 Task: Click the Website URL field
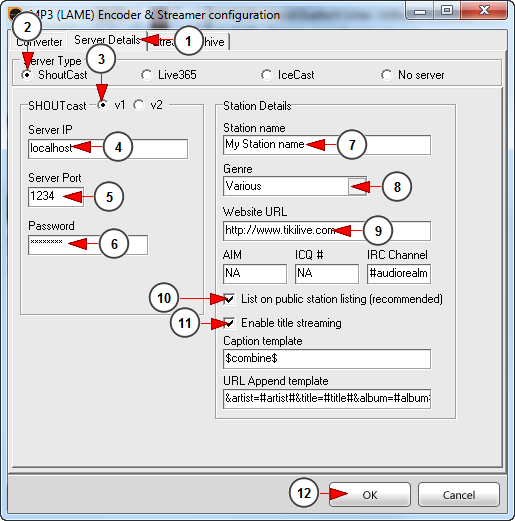[327, 231]
